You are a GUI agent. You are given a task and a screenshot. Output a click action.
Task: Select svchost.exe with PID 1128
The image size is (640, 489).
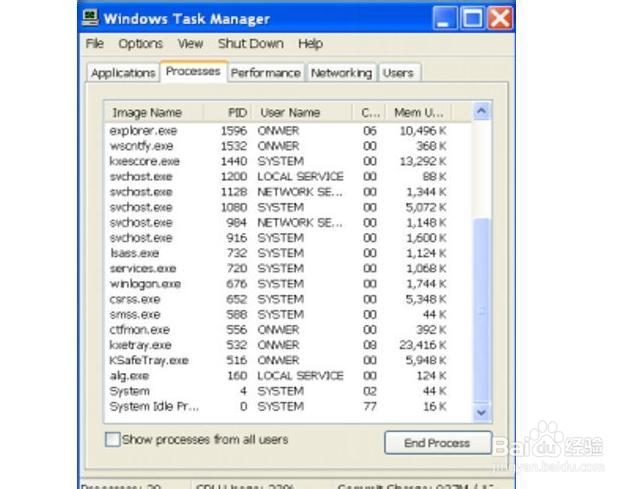[288, 192]
